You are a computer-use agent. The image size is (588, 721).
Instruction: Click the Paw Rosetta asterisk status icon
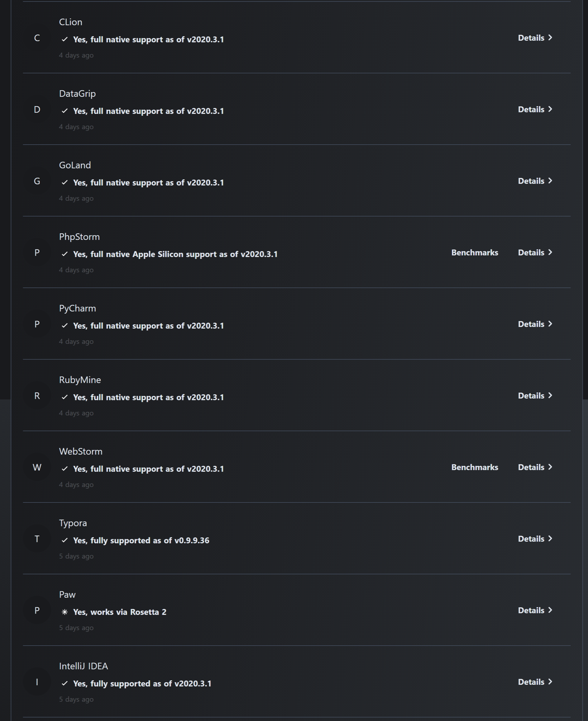(x=65, y=612)
